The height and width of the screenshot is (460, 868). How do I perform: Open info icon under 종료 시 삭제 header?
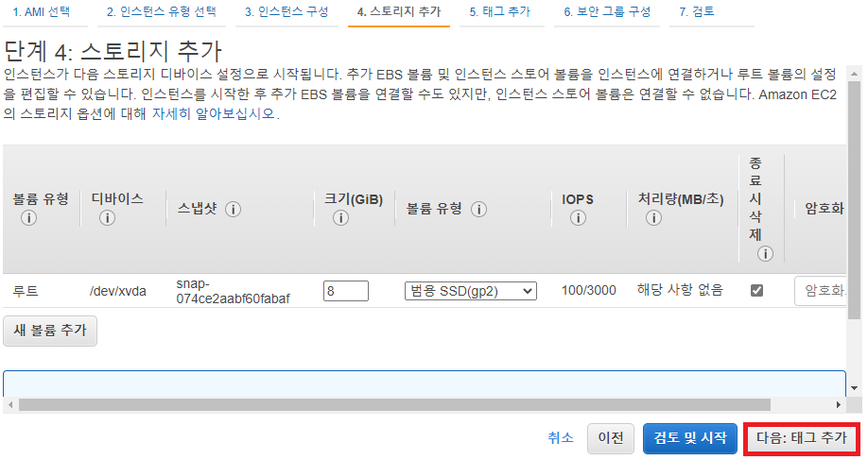click(765, 254)
